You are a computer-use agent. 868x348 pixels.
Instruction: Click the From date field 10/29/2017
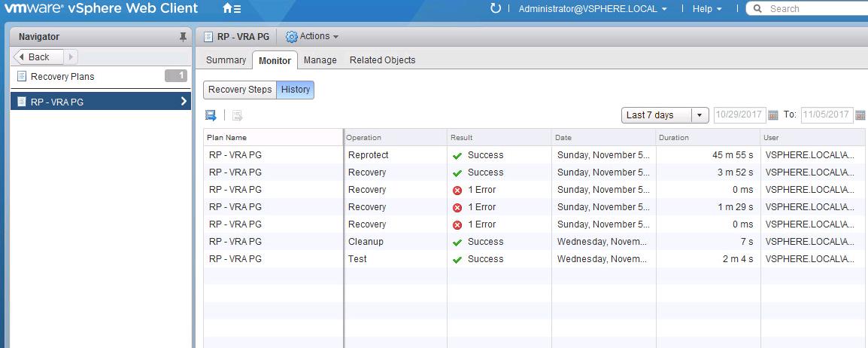click(739, 115)
